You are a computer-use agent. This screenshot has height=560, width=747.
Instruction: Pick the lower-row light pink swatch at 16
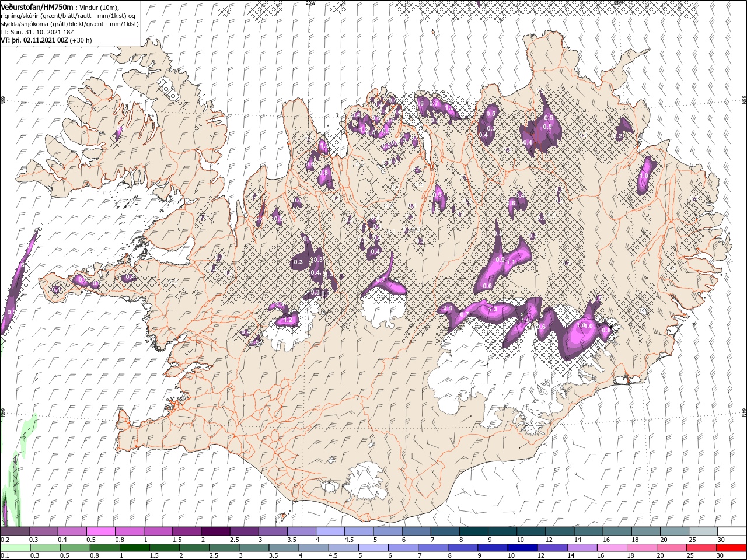611,548
